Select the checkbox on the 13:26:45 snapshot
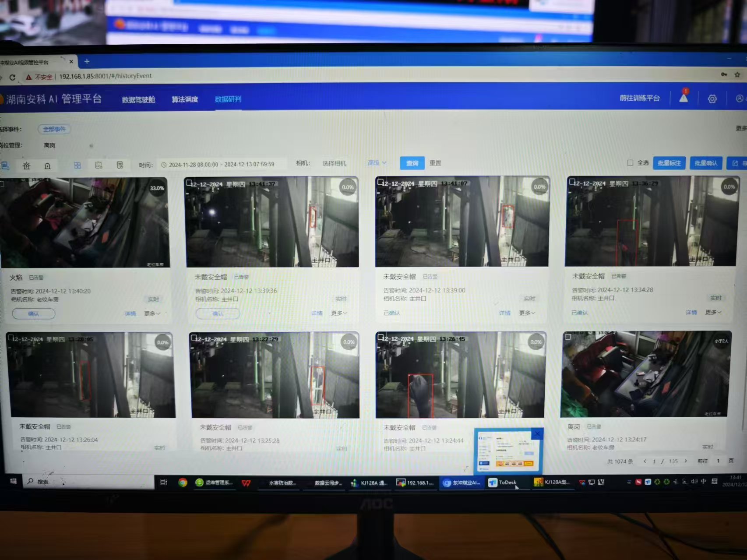The image size is (747, 560). (381, 337)
